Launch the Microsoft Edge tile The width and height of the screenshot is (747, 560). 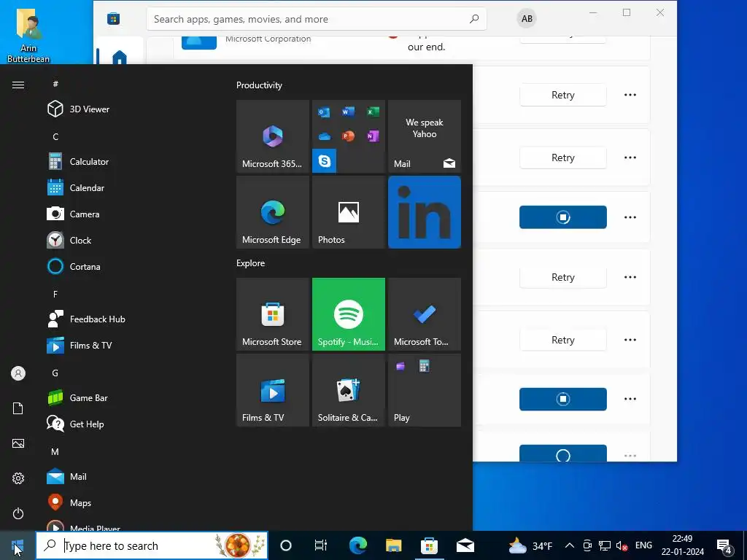click(273, 212)
